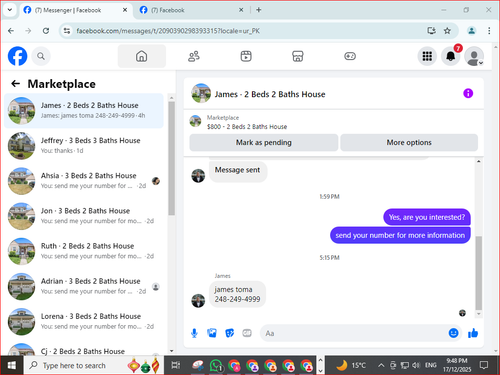Go back in browser

(x=11, y=31)
